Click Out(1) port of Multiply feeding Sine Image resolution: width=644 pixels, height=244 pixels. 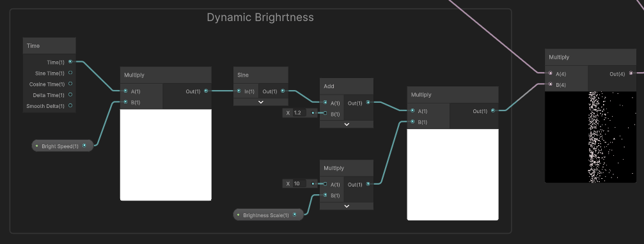click(206, 91)
